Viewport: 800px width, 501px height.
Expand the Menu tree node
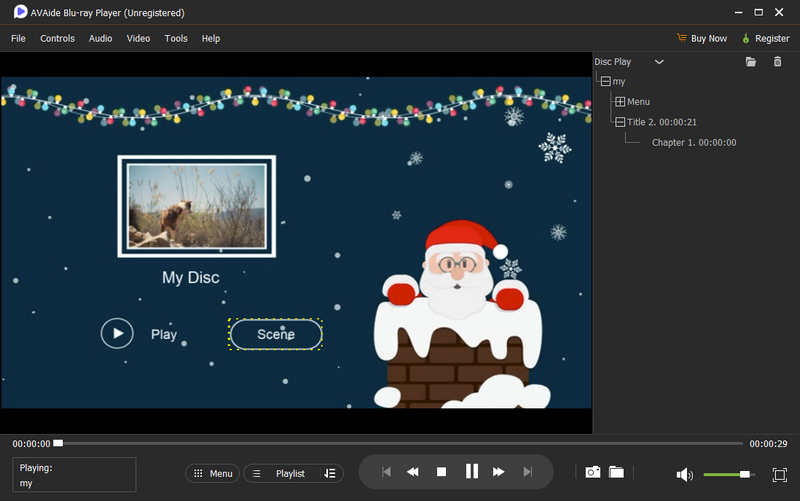click(x=620, y=102)
